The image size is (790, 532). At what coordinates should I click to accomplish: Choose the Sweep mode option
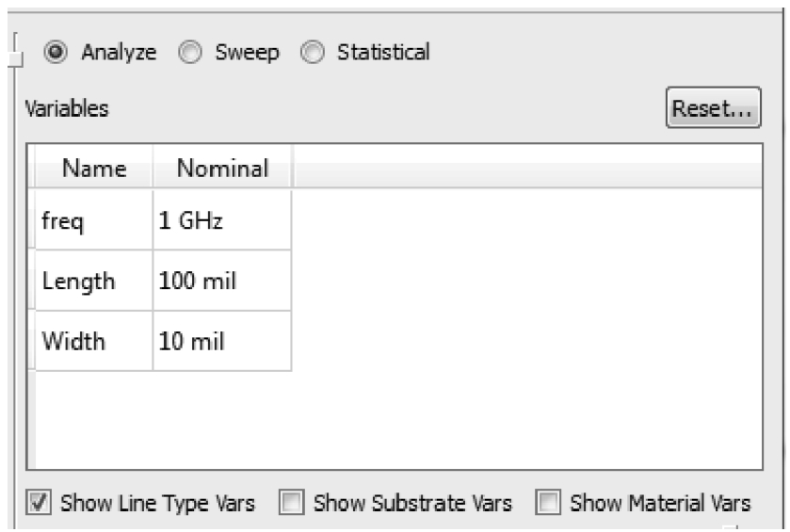point(190,52)
